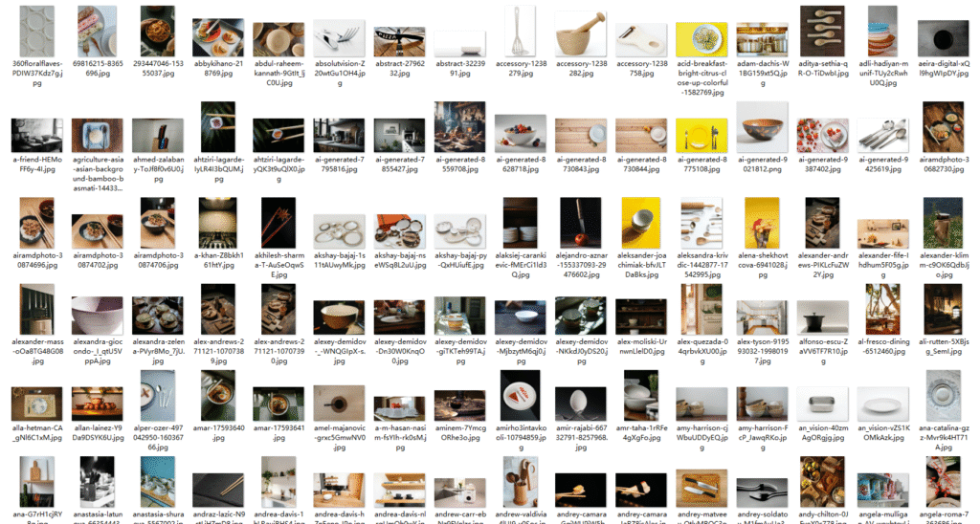Click the file name ai-generated-8730844.jpg
The height and width of the screenshot is (524, 980).
pos(641,164)
